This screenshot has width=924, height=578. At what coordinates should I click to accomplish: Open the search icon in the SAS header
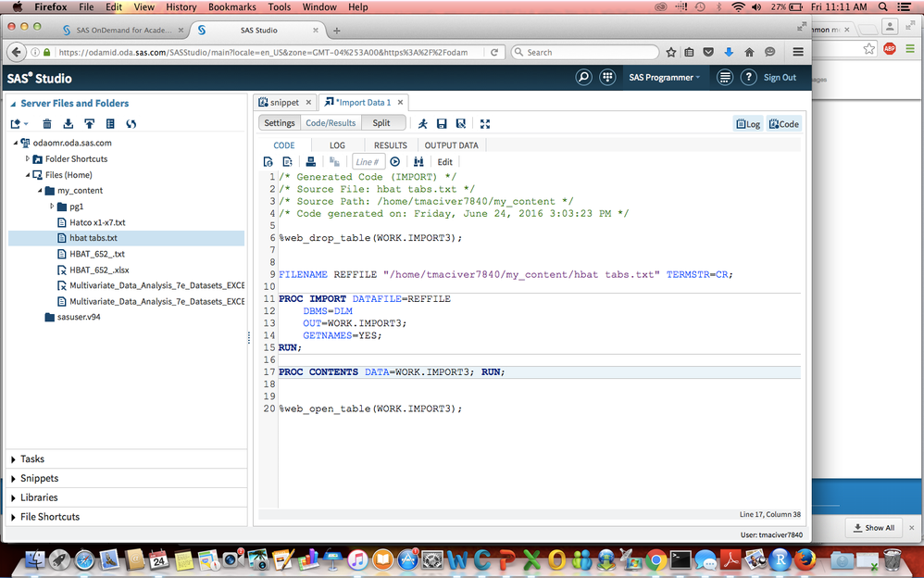[x=583, y=77]
